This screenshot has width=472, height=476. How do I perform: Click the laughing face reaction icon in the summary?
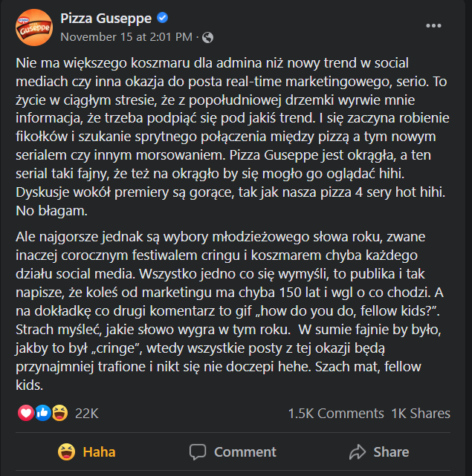pyautogui.click(x=60, y=413)
